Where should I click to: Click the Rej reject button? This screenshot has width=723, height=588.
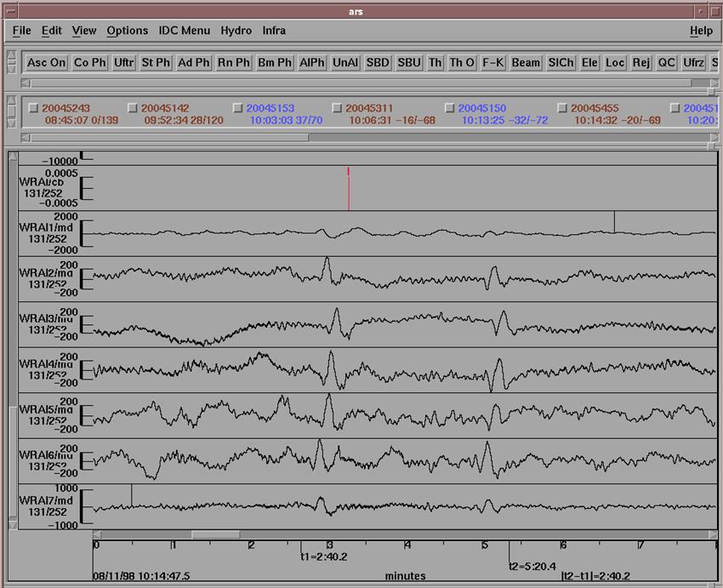point(640,62)
